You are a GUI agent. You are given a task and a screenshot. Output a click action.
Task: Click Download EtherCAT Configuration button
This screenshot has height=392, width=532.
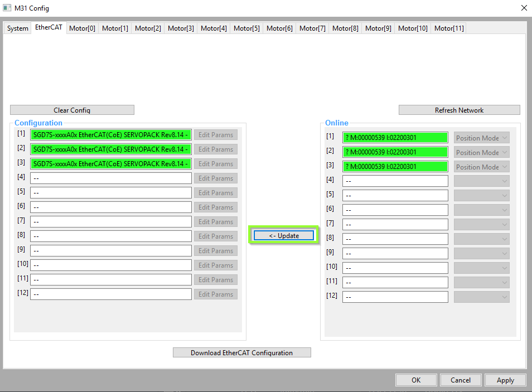(241, 352)
